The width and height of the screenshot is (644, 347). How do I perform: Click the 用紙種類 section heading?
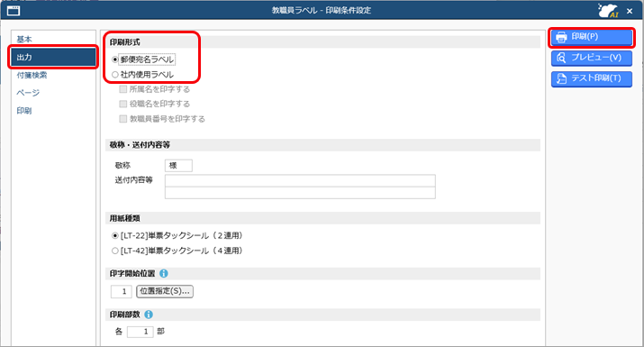(125, 218)
